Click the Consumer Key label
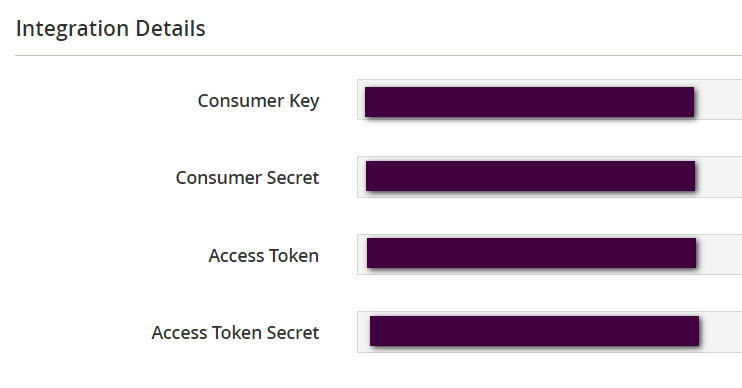The height and width of the screenshot is (388, 742). [x=258, y=101]
